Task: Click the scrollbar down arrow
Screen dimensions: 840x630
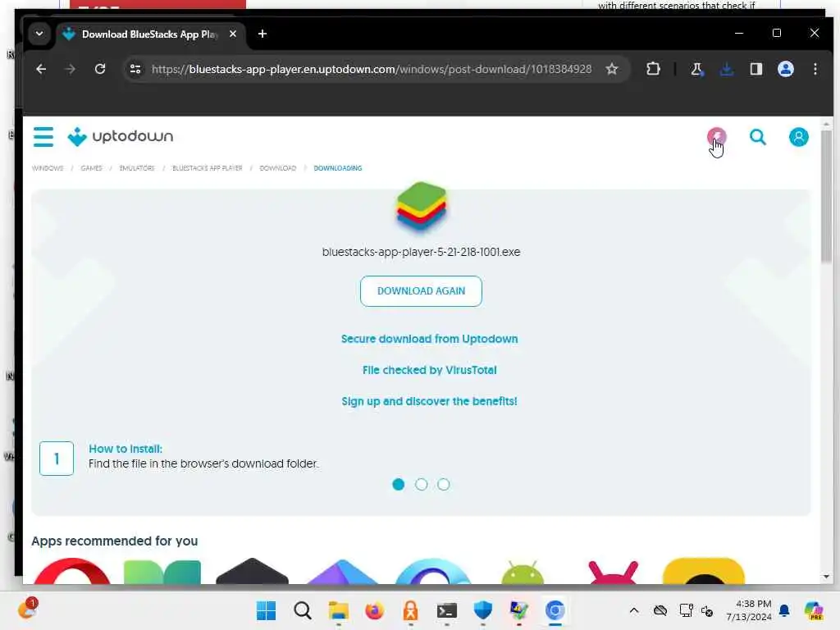Action: [826, 577]
